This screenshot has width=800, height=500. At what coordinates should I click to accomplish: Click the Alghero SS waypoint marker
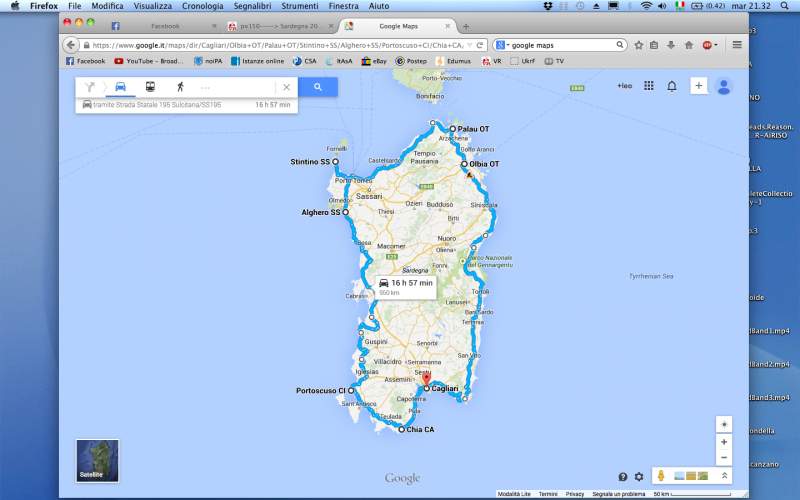pos(345,212)
